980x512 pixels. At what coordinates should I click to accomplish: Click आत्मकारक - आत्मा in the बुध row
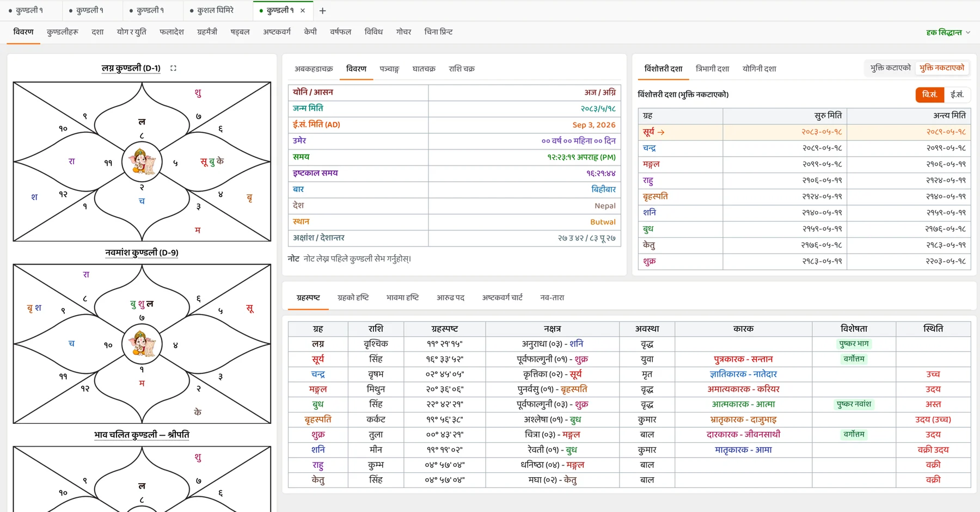pyautogui.click(x=743, y=404)
